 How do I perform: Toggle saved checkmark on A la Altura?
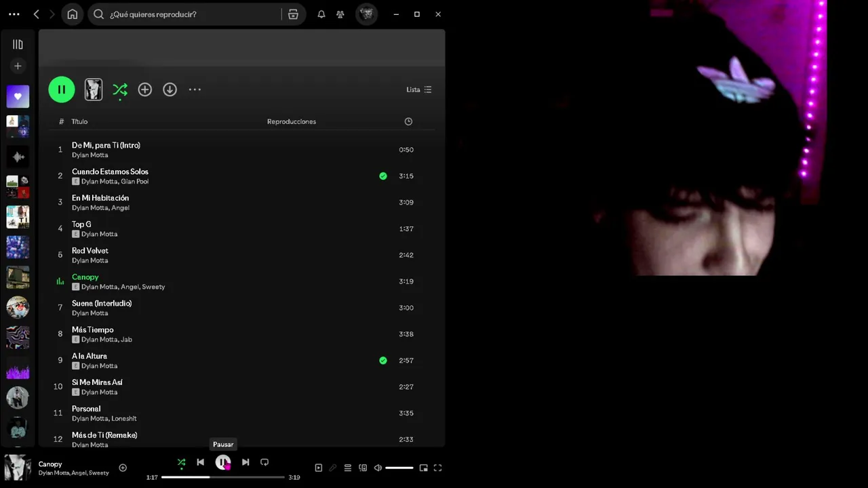pyautogui.click(x=383, y=361)
